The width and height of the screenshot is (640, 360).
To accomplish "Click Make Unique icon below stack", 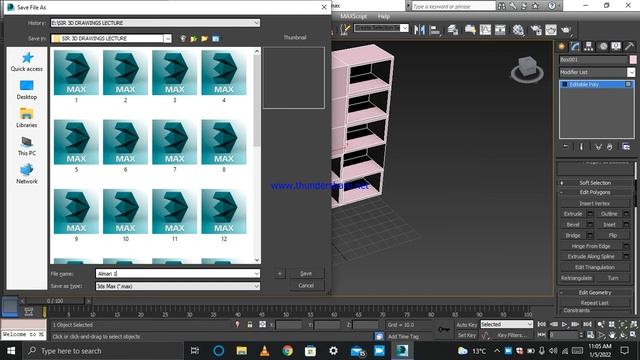I will tap(598, 147).
